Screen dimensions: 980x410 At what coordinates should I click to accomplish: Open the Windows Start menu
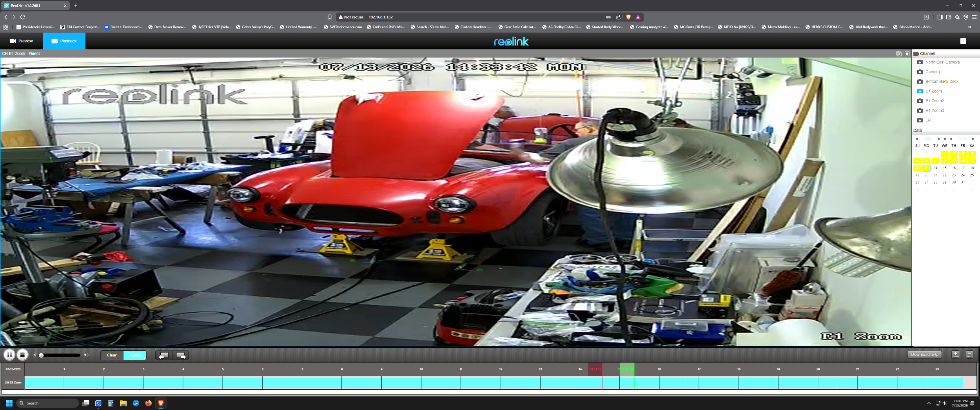point(9,403)
